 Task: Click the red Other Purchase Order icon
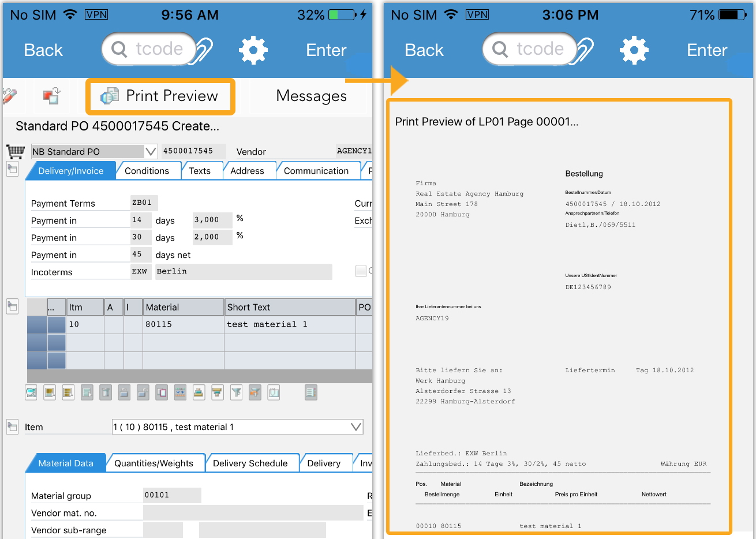[51, 96]
